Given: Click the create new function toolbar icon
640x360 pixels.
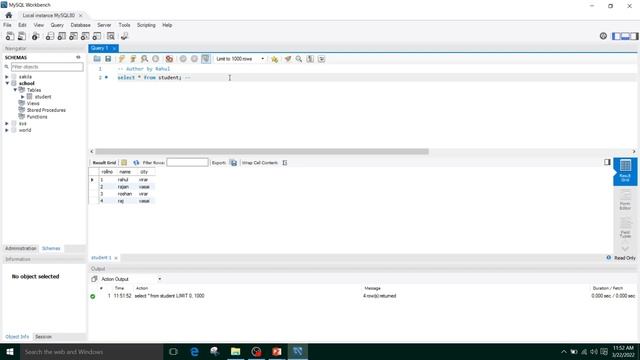Looking at the screenshot, I should (x=97, y=36).
